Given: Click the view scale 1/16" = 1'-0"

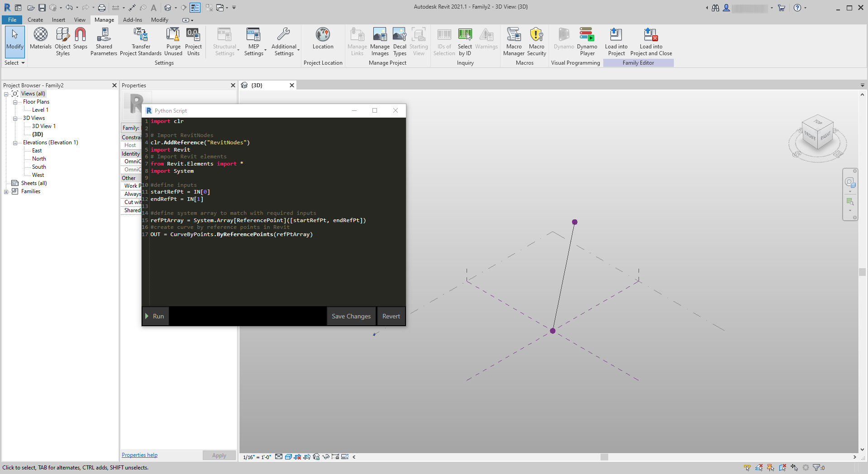Looking at the screenshot, I should pos(257,457).
